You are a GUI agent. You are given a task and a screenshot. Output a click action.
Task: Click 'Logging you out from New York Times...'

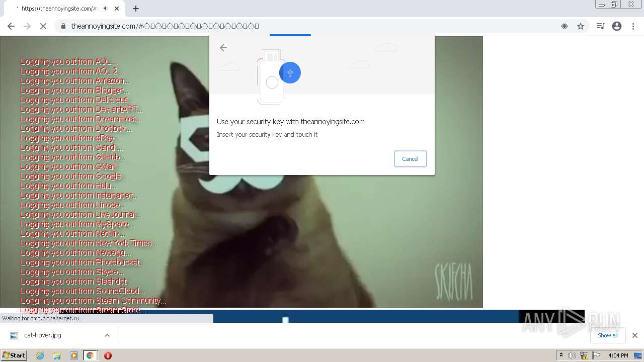89,243
